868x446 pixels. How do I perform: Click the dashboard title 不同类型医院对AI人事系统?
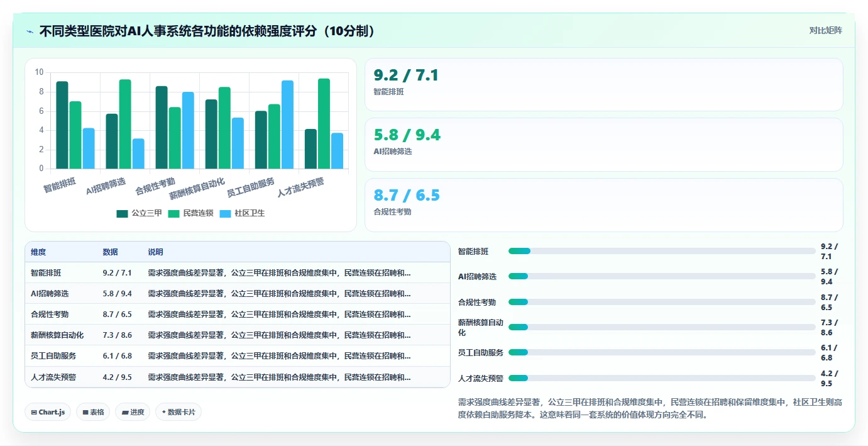pyautogui.click(x=207, y=31)
